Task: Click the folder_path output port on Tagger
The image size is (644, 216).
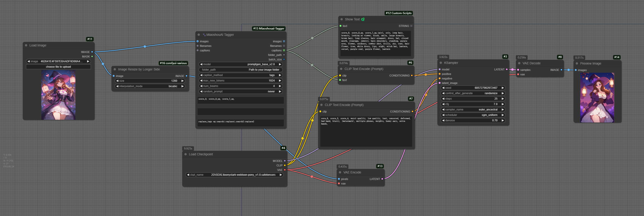Action: click(284, 55)
